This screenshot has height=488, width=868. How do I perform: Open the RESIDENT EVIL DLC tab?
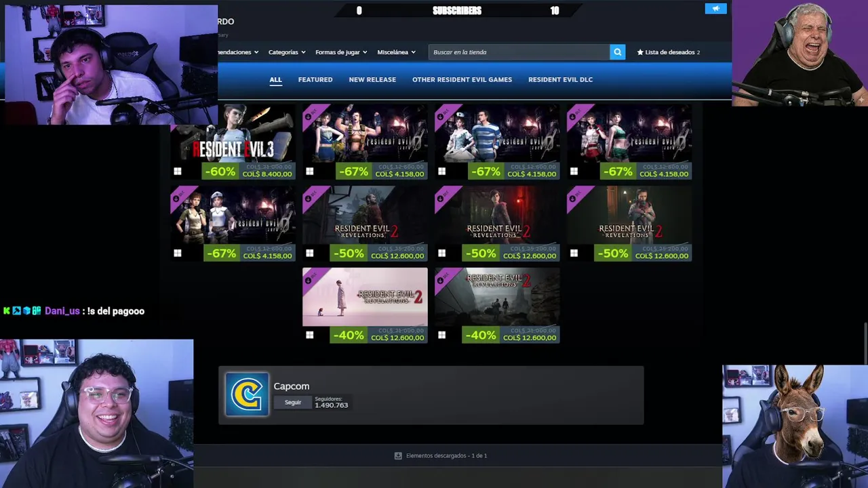(x=560, y=79)
